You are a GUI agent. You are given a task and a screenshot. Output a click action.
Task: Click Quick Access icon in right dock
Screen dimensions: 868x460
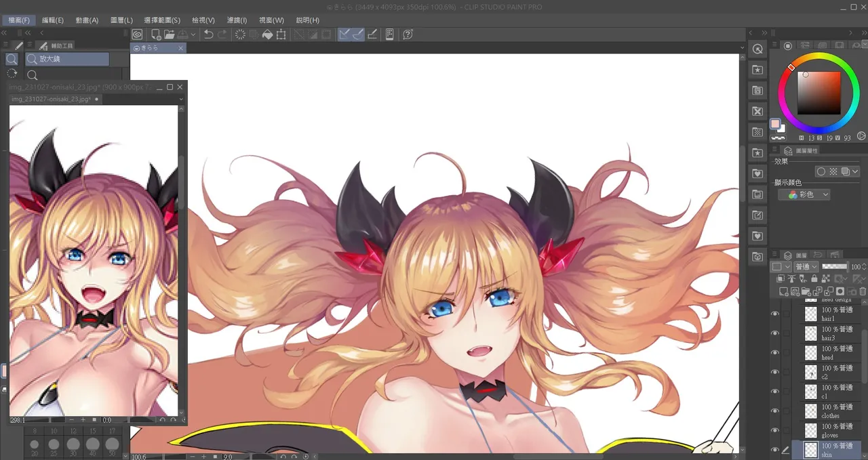coord(757,49)
